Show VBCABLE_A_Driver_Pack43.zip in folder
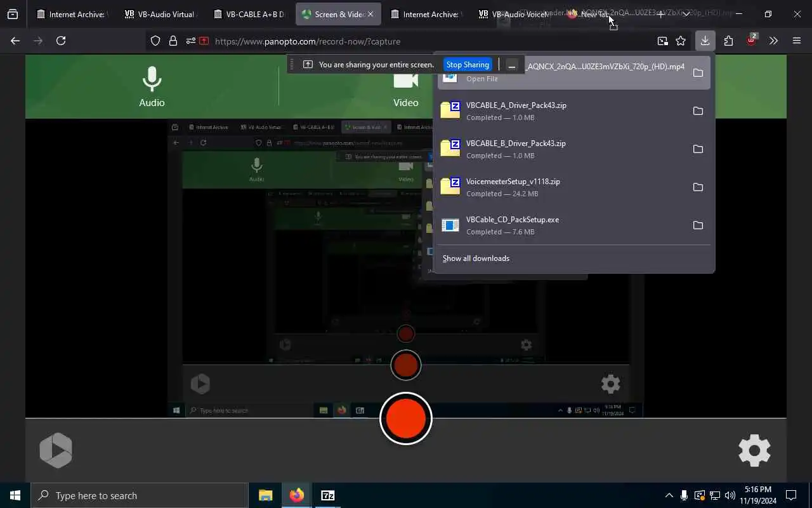Screen dimensions: 812x508 pos(698,111)
